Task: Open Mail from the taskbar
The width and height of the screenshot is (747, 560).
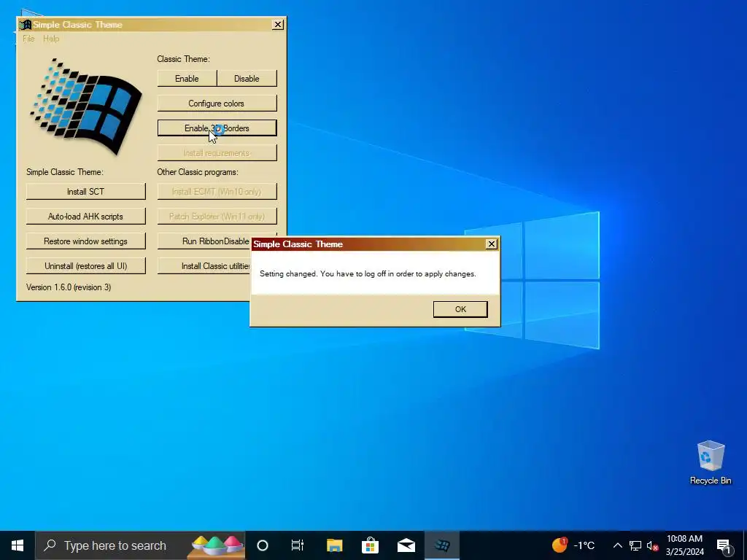Action: (x=406, y=545)
